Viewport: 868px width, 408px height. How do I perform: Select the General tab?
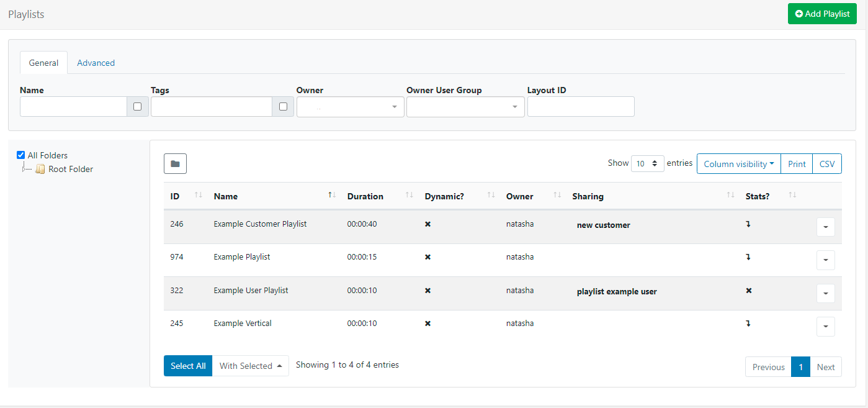(x=43, y=63)
